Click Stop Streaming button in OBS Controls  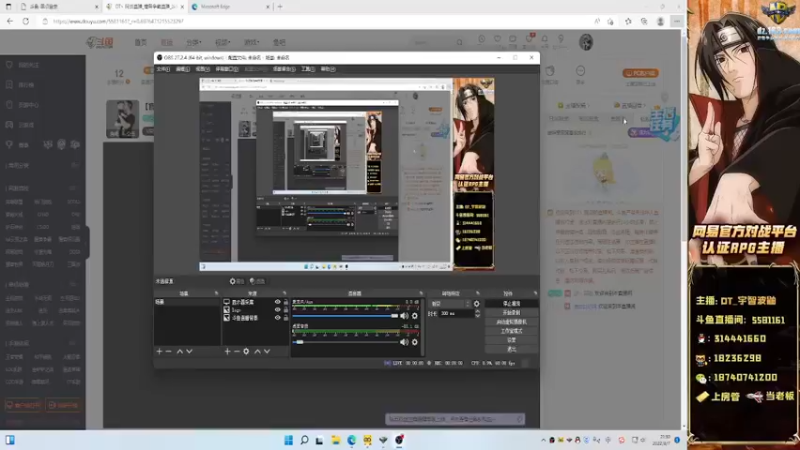point(512,304)
